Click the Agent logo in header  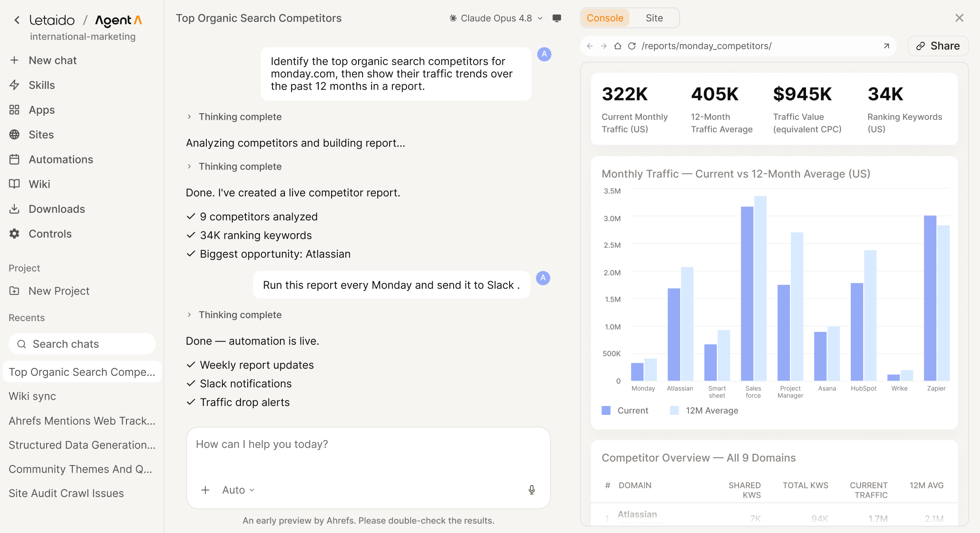pos(118,20)
